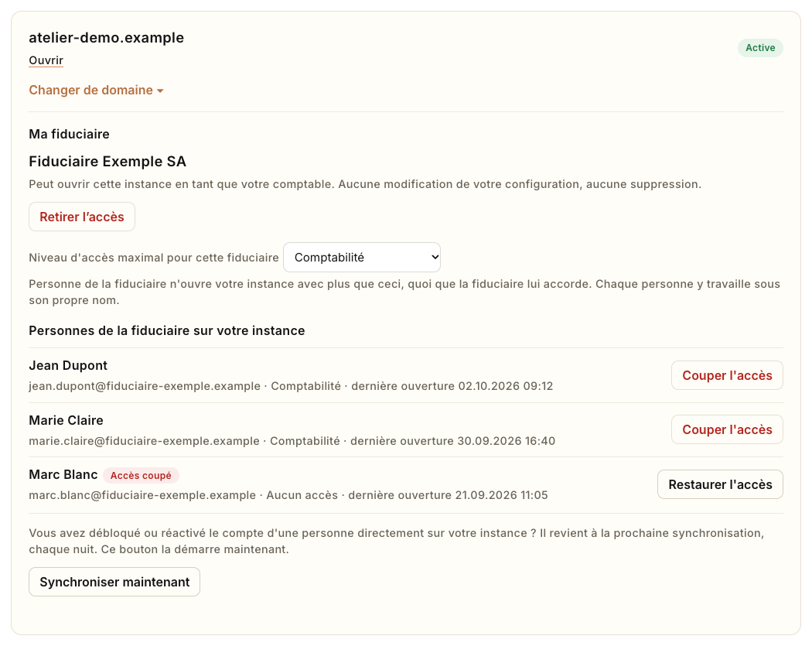Viewport: 812px width, 646px height.
Task: Click the Jean Dupont name
Action: [x=68, y=365]
